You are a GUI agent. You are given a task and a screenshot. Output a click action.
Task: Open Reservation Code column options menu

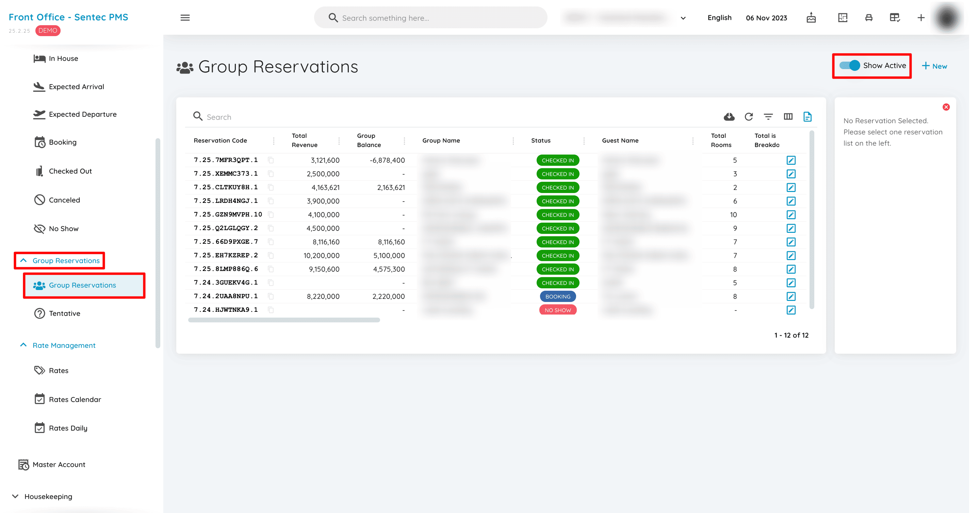coord(273,141)
